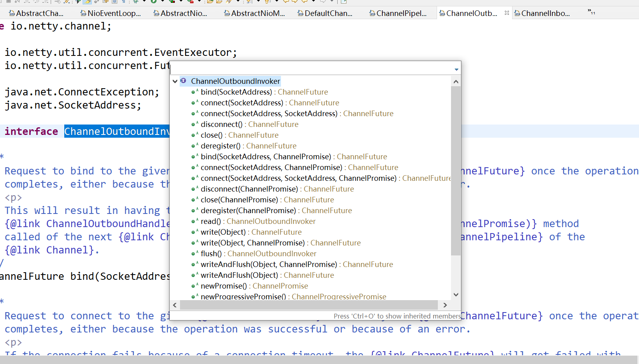Viewport: 639px width, 364px height.
Task: Collapse the ChannelOutboundInvoker tree node
Action: 175,81
